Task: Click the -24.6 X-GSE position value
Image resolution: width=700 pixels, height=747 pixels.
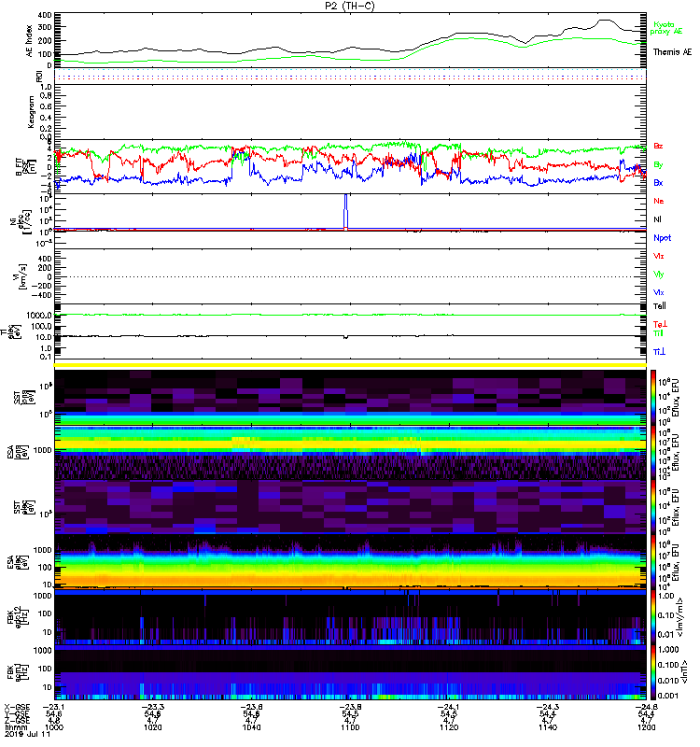Action: (646, 707)
